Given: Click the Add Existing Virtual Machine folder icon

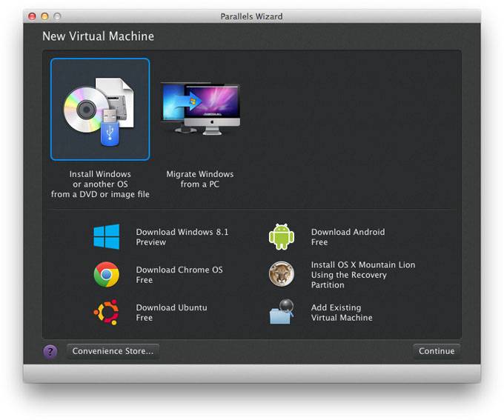Looking at the screenshot, I should (281, 312).
